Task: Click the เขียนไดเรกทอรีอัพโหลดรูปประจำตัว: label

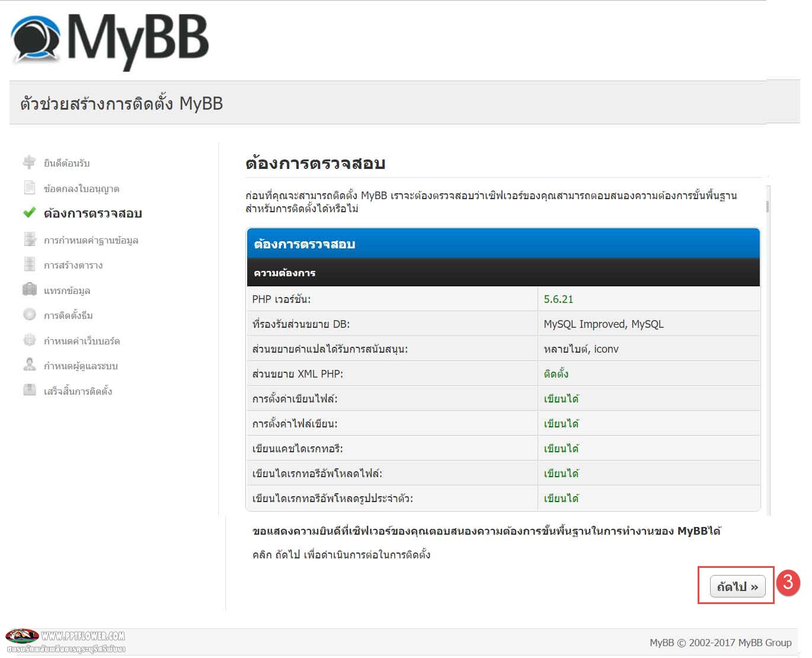Action: pos(333,499)
